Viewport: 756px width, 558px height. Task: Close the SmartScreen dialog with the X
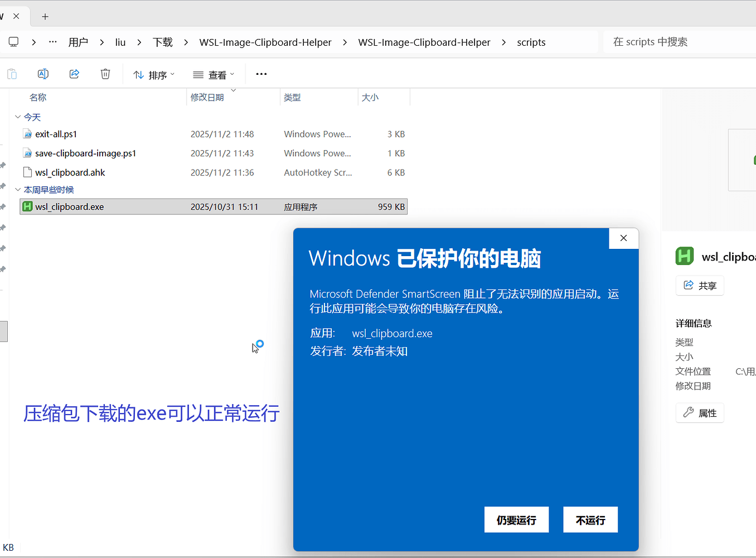624,238
